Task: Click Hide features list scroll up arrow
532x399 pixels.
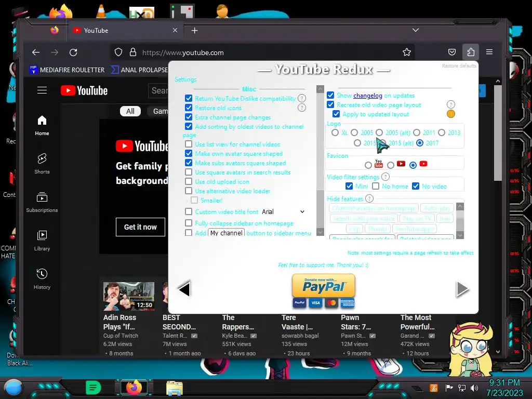Action: pyautogui.click(x=460, y=206)
